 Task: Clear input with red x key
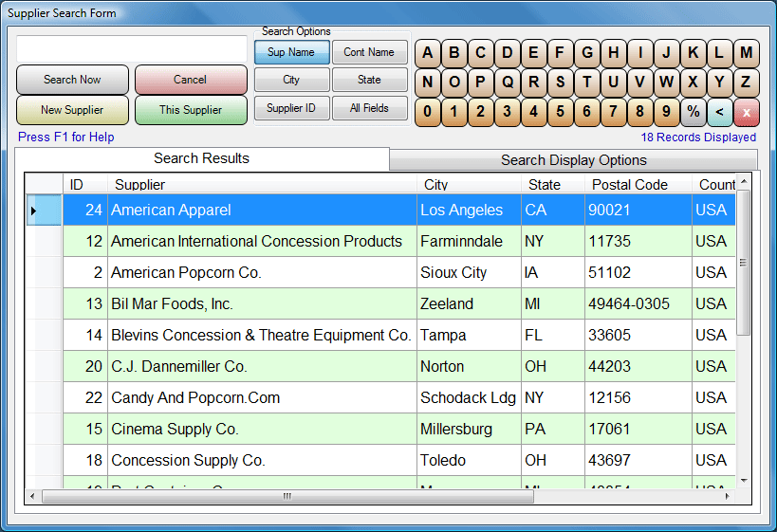tap(747, 112)
